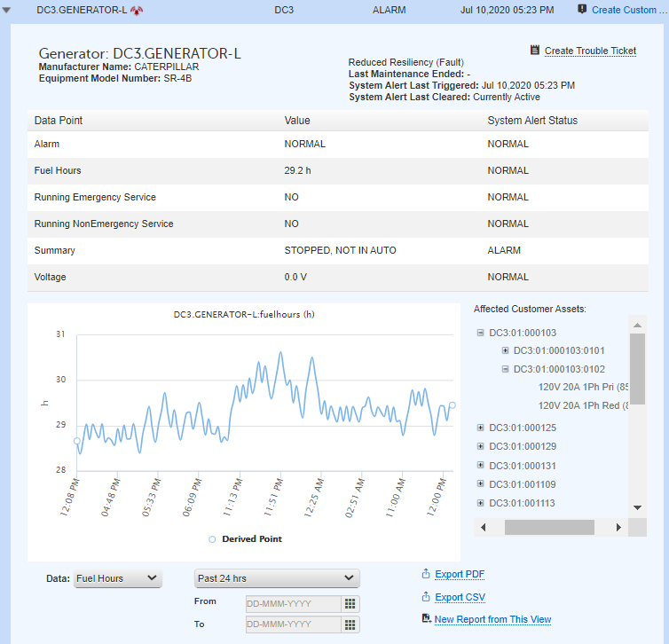Open the Create Trouble Ticket link
Viewport: 669px width, 644px height.
point(590,51)
